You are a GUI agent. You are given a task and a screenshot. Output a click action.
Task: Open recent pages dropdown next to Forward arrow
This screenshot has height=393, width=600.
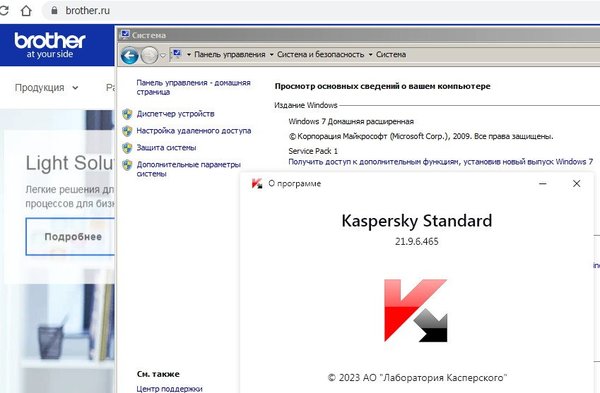point(163,56)
